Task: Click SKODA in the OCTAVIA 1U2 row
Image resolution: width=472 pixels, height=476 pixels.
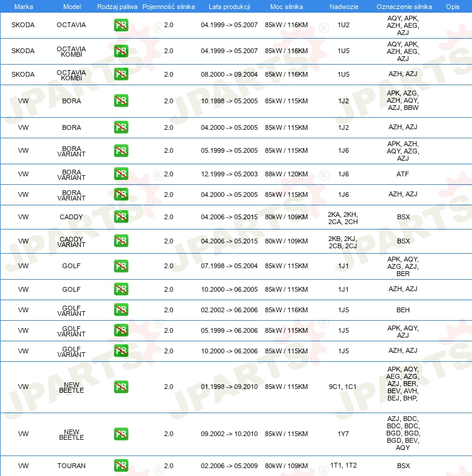Action: pyautogui.click(x=23, y=25)
